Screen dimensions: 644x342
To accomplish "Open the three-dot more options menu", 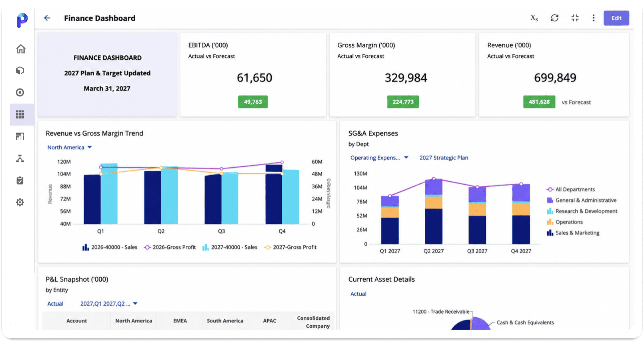I will (x=594, y=18).
